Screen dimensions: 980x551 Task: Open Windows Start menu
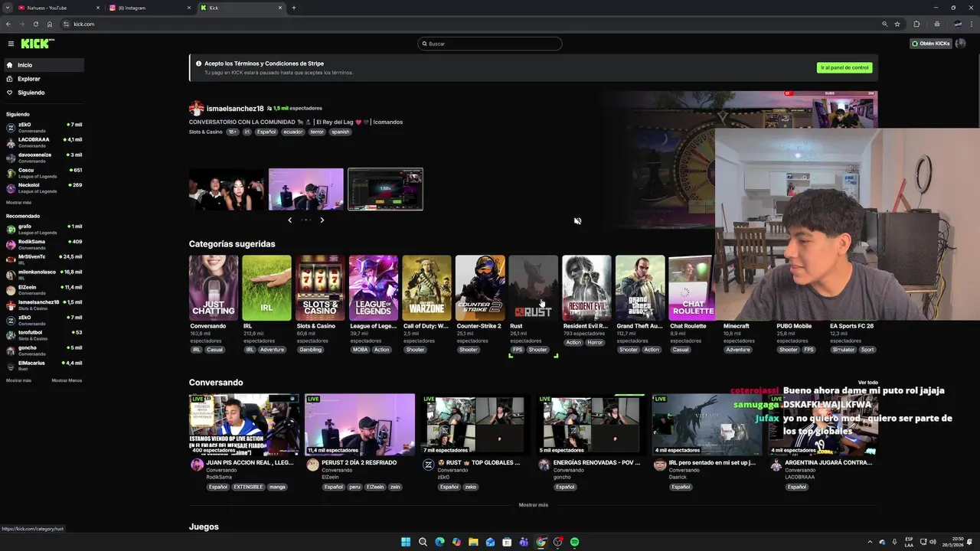pyautogui.click(x=406, y=542)
